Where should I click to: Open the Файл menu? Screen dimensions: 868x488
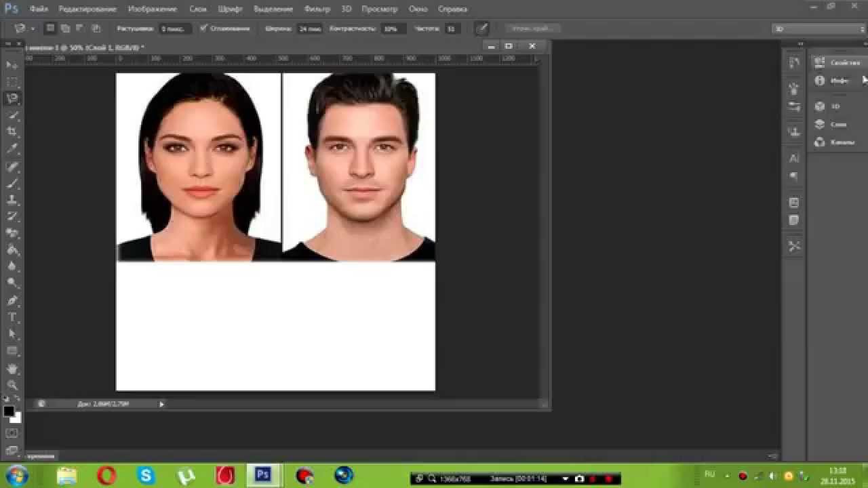[39, 9]
